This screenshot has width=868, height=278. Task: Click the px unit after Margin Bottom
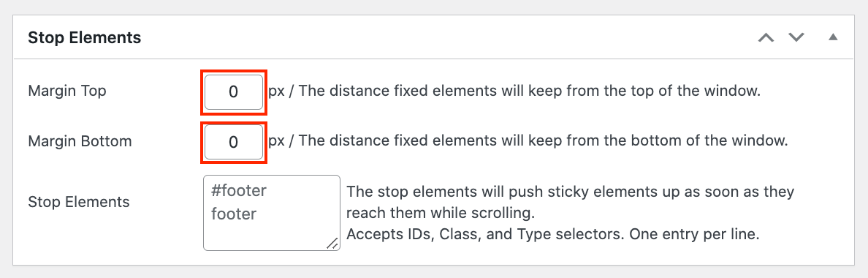tap(277, 142)
